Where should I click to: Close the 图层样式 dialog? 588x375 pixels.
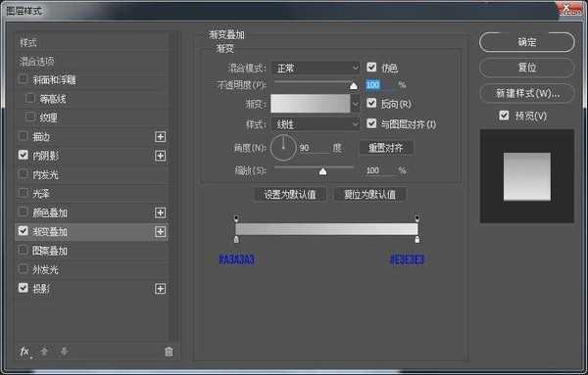(568, 9)
